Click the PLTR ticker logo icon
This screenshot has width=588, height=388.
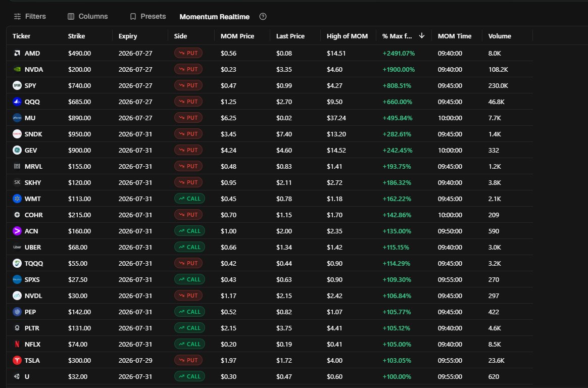click(17, 328)
